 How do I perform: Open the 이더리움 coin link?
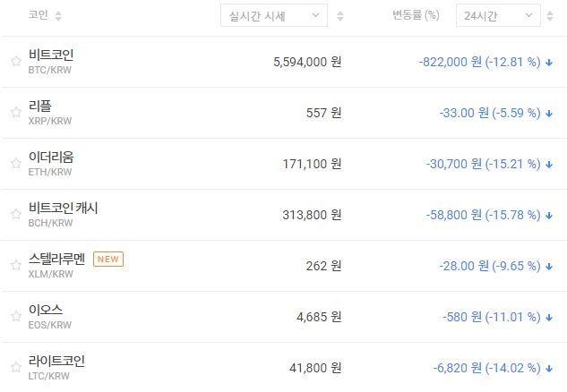point(51,157)
